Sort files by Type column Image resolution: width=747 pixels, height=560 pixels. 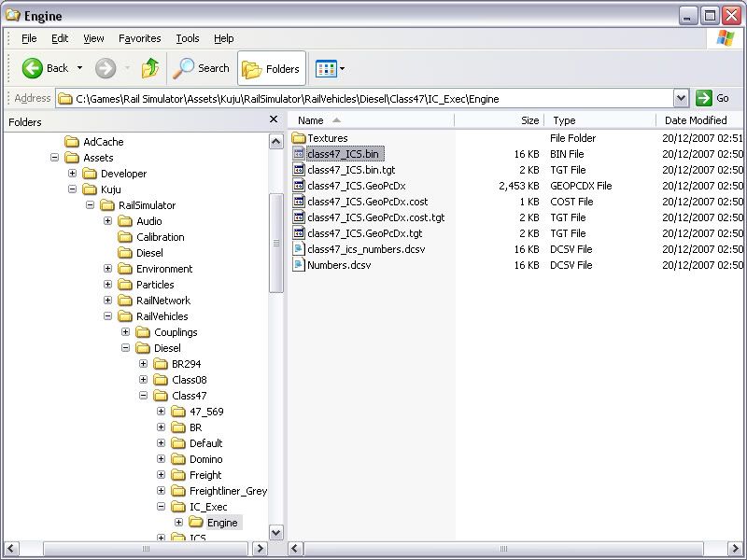(x=599, y=120)
